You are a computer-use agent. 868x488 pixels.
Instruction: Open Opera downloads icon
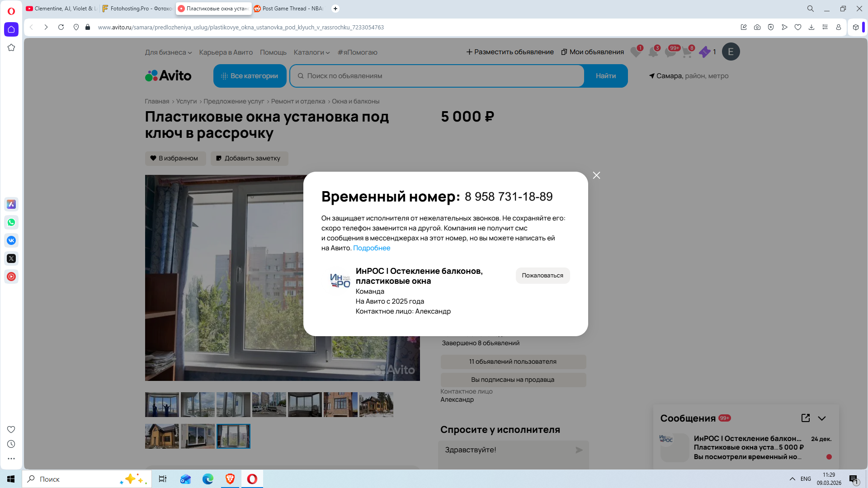click(x=811, y=27)
